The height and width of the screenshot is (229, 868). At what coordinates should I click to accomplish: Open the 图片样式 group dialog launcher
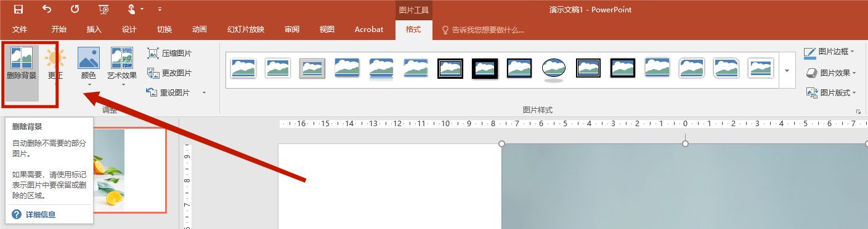click(858, 111)
